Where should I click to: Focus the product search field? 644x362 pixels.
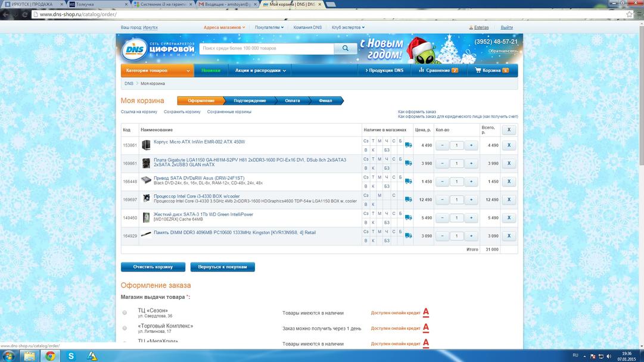point(266,48)
